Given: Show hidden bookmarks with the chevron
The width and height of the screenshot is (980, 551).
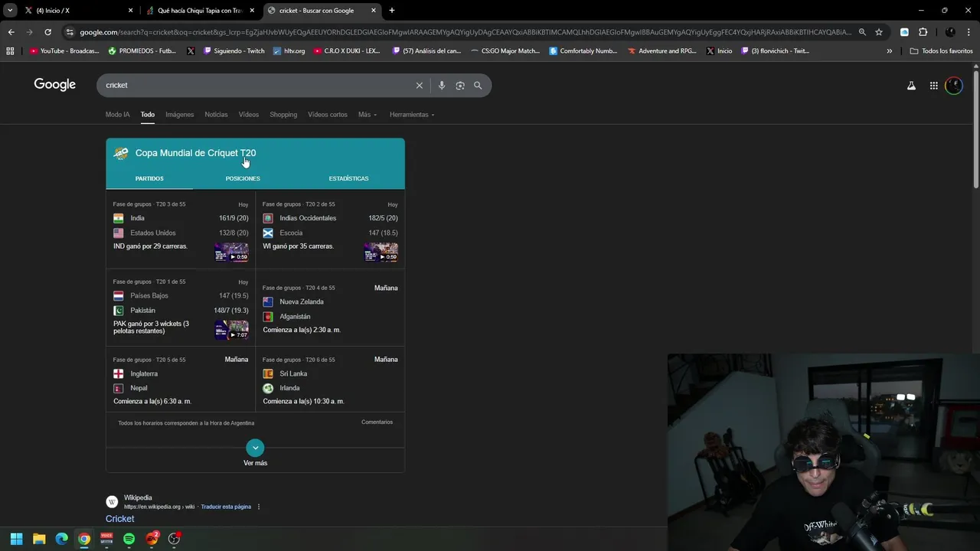Looking at the screenshot, I should click(x=889, y=51).
